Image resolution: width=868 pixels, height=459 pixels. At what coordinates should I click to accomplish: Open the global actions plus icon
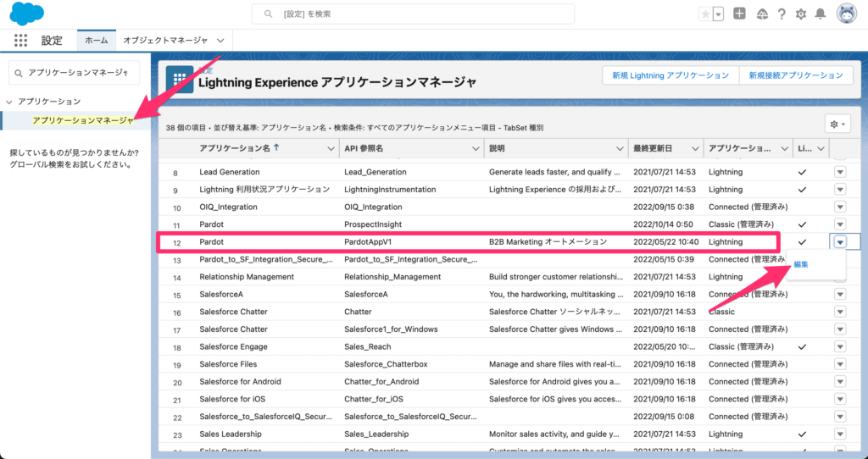[x=739, y=14]
